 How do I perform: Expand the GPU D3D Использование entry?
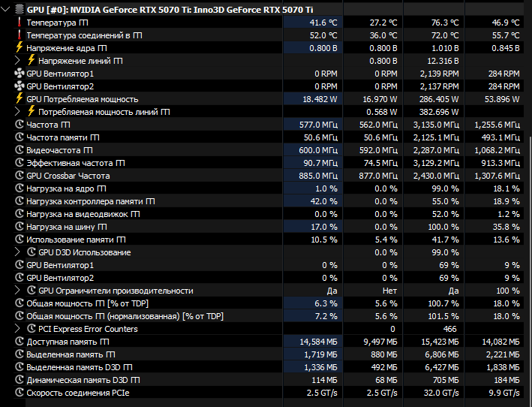click(19, 252)
